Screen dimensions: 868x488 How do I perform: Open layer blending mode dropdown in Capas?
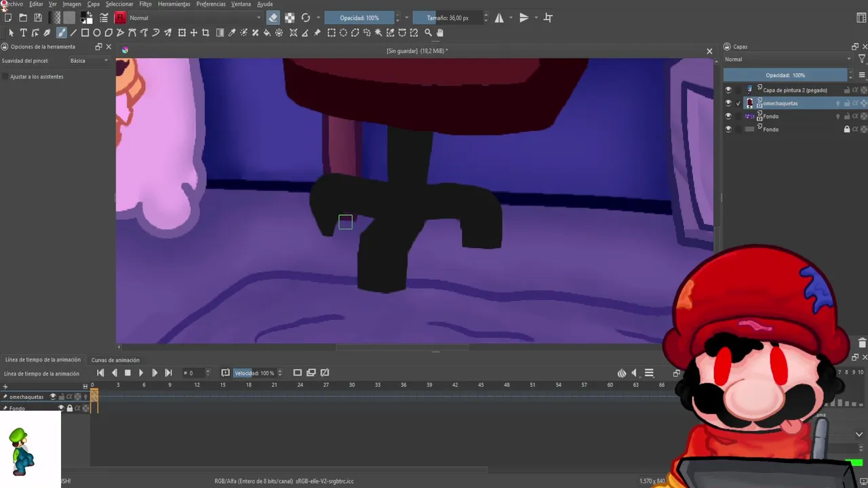[787, 59]
